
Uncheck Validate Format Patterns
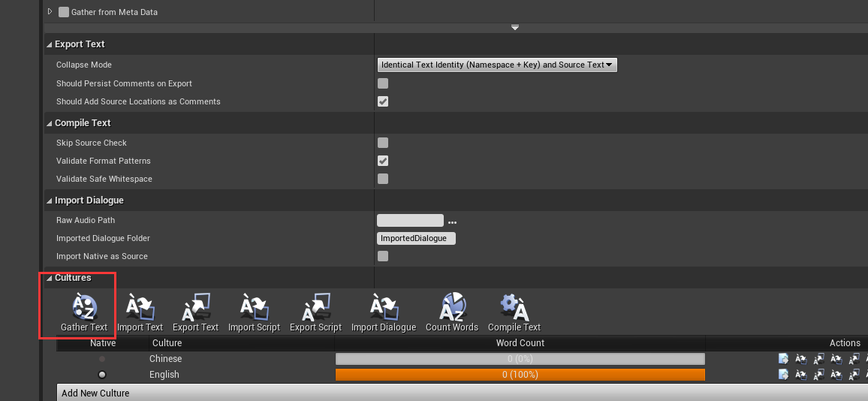[382, 161]
